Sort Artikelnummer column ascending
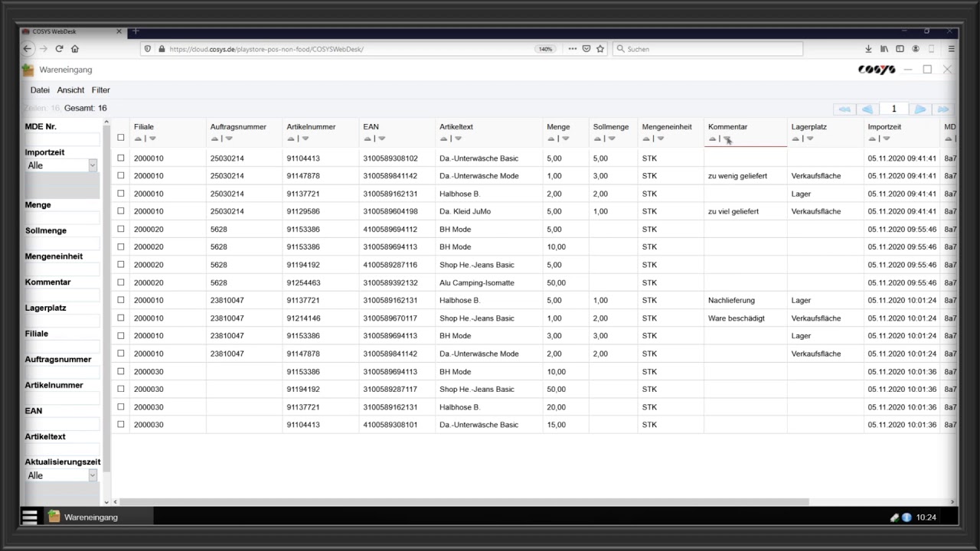Viewport: 980px width, 551px height. [291, 139]
